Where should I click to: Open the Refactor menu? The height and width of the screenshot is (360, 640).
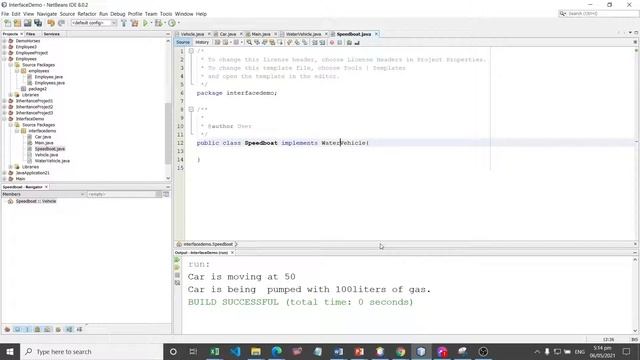pos(87,14)
